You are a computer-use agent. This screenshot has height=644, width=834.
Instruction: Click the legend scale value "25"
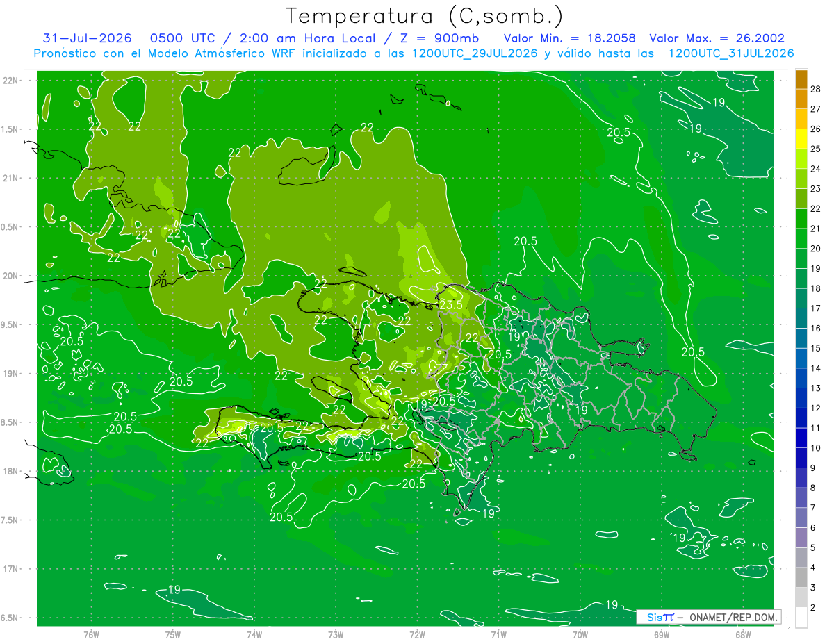[816, 149]
